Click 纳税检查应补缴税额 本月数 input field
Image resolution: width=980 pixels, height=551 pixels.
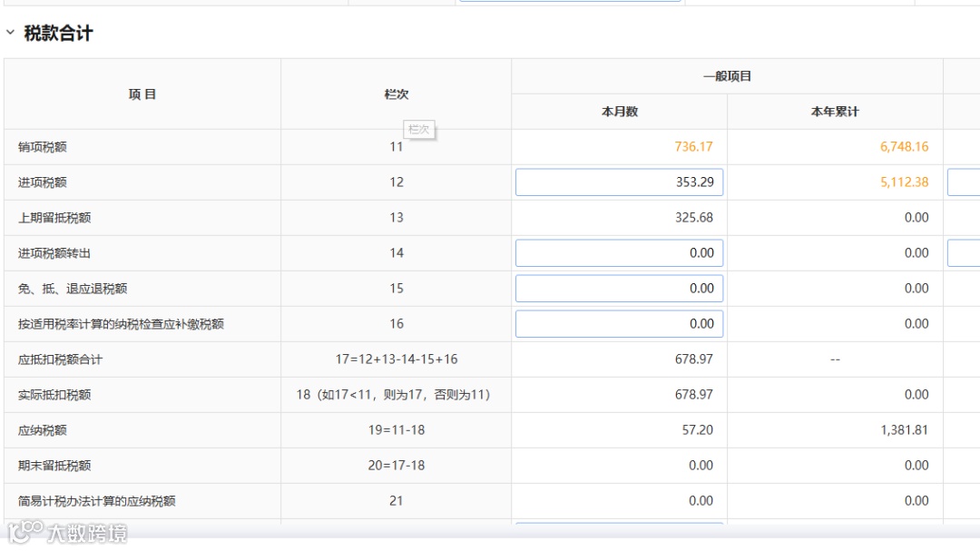tap(619, 324)
